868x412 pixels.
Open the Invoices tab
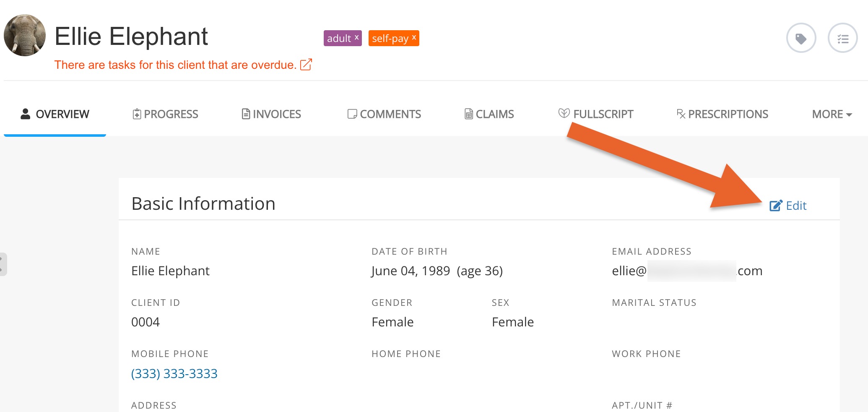click(271, 114)
